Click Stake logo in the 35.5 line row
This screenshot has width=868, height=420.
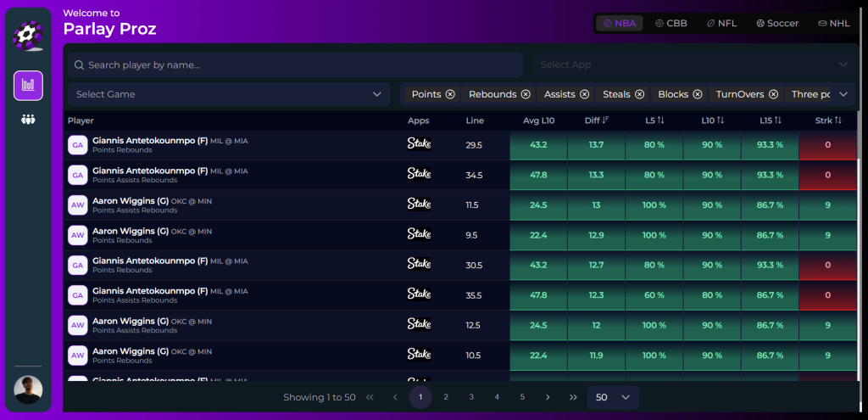(x=419, y=294)
